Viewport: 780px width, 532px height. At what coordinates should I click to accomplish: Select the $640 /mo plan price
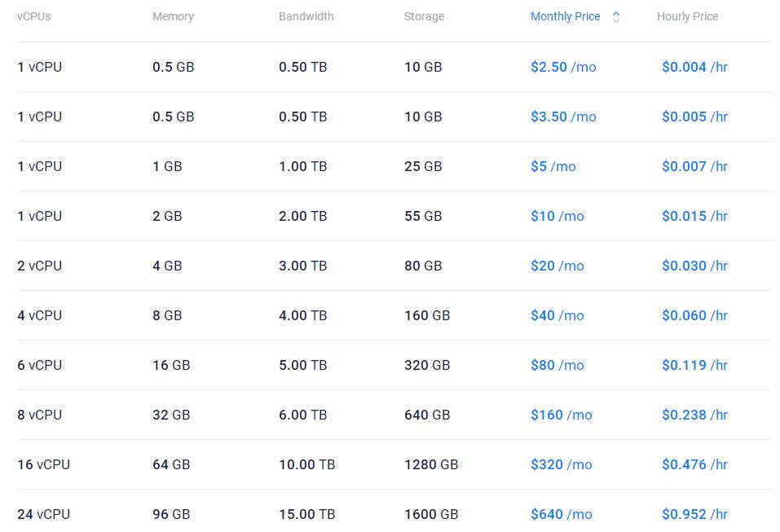pyautogui.click(x=561, y=515)
